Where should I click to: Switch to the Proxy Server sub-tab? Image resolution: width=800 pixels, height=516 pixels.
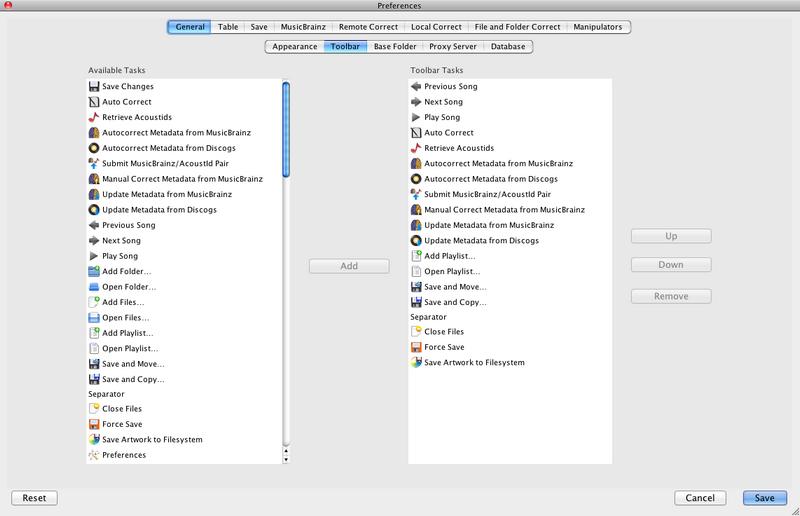tap(453, 46)
